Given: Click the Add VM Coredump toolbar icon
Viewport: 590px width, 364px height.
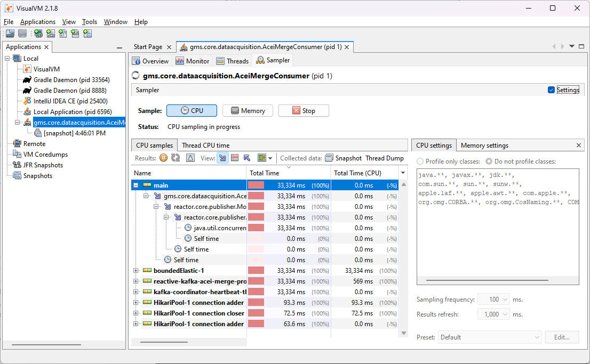Looking at the screenshot, I should (x=63, y=34).
